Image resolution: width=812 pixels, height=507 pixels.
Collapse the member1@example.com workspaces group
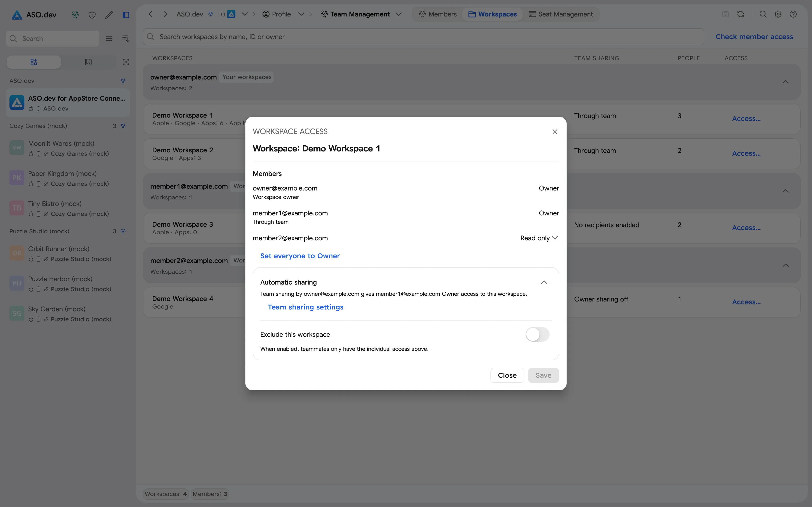785,191
